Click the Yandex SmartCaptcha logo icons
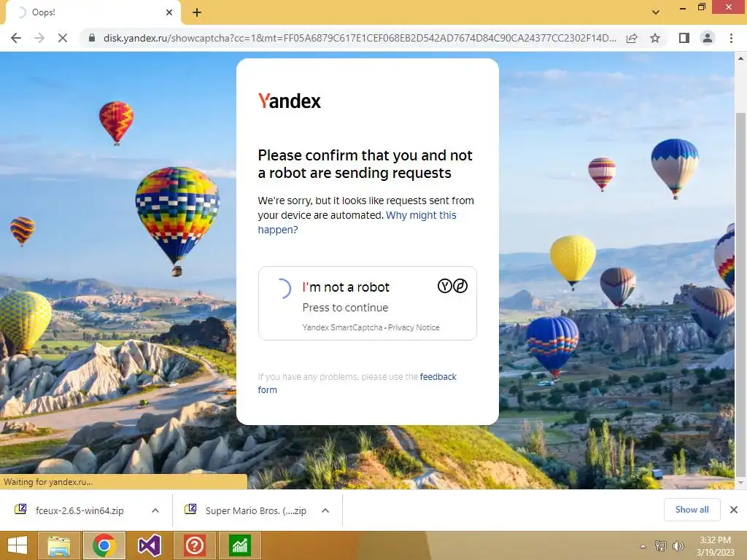This screenshot has width=747, height=560. (452, 286)
